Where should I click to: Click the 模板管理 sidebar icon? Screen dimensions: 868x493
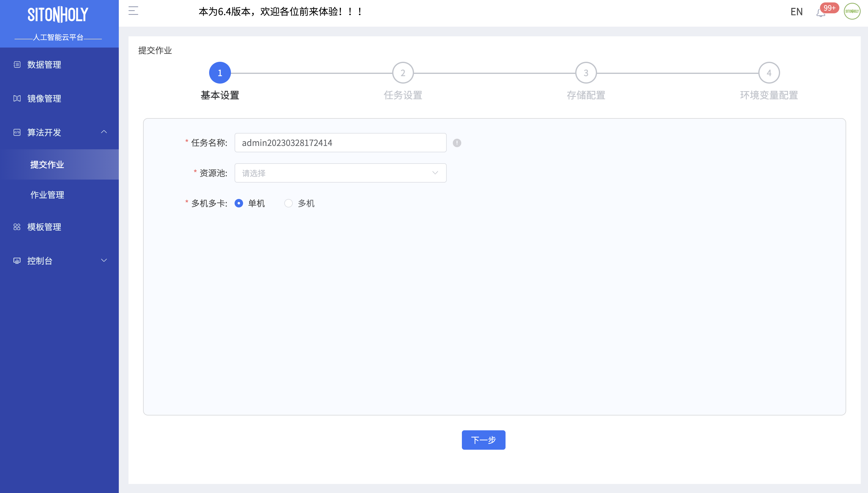tap(17, 227)
